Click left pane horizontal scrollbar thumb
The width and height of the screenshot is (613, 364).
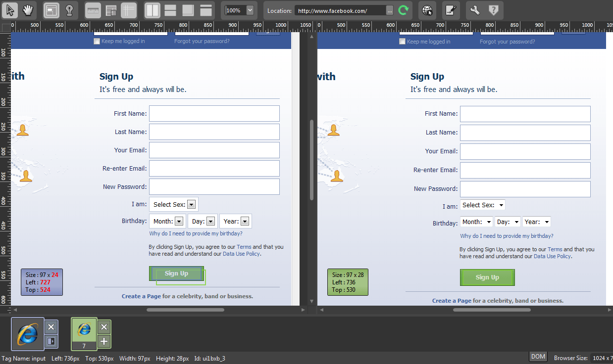185,310
